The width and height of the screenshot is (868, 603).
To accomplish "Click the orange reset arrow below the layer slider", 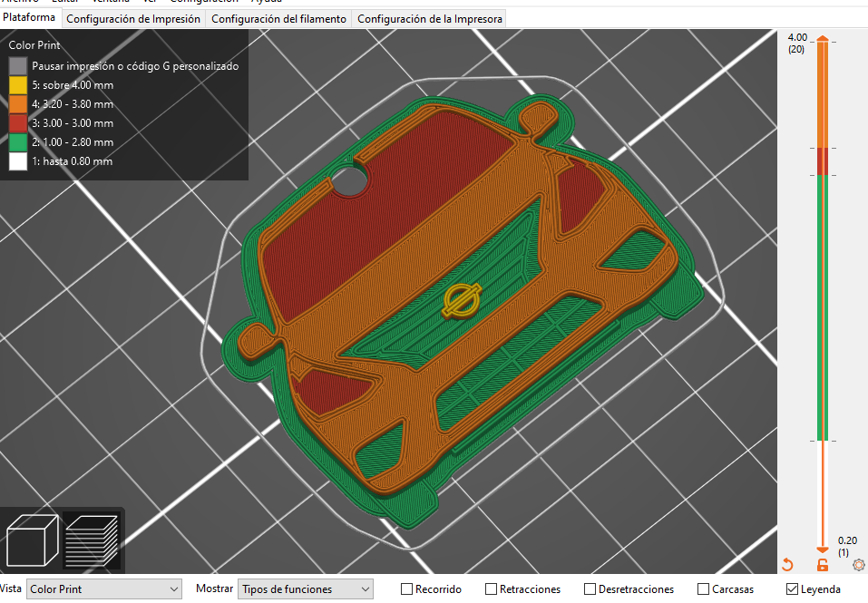I will coord(786,564).
